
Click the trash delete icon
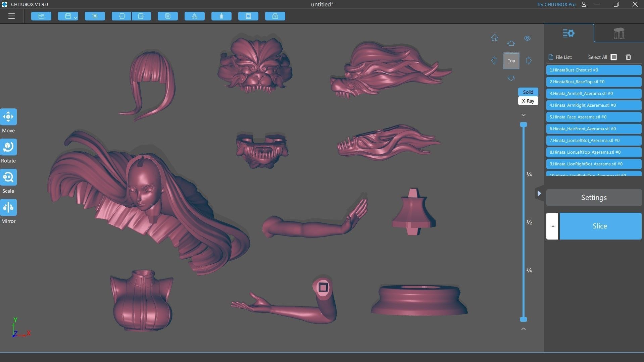tap(629, 57)
